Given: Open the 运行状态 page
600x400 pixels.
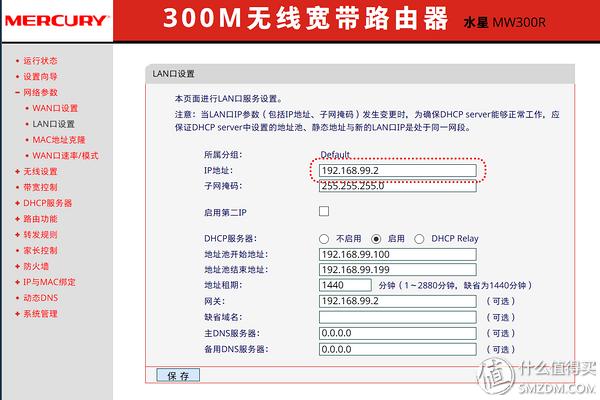Looking at the screenshot, I should (40, 60).
